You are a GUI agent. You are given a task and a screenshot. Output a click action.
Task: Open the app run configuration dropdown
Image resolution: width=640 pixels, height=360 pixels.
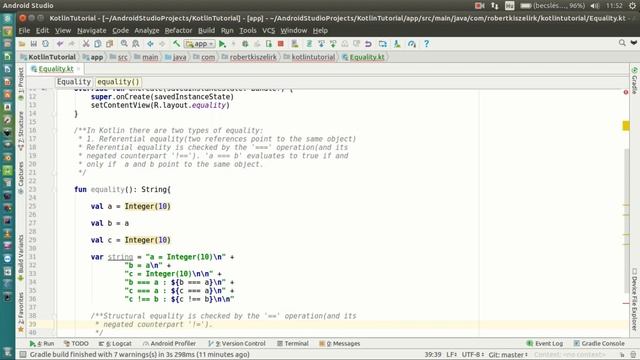(199, 44)
